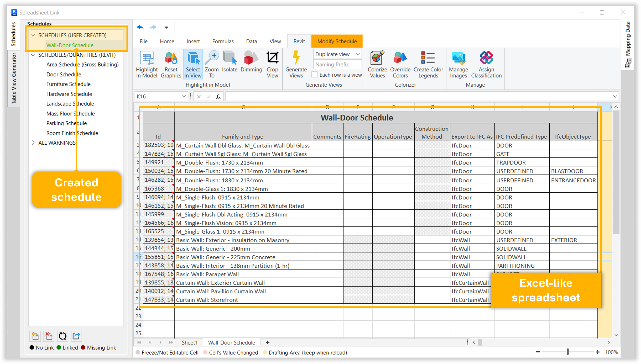Open the Duplicate view dropdown
The height and width of the screenshot is (364, 641).
358,54
